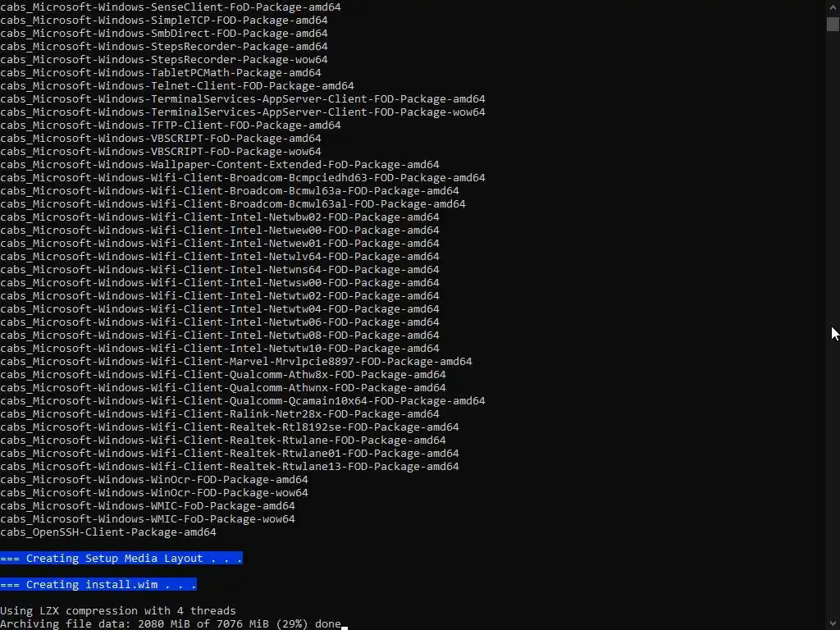The height and width of the screenshot is (630, 840).
Task: Click the WMIC-FoD-Package-amd64 line
Action: [x=148, y=505]
